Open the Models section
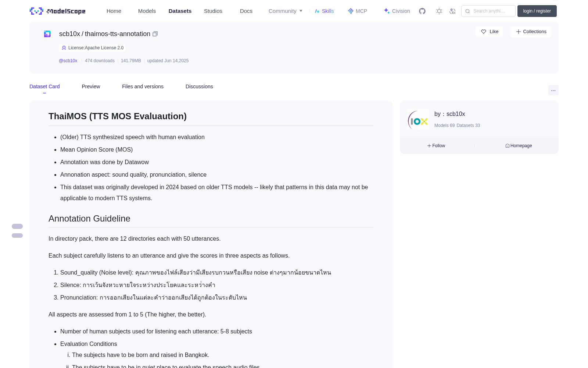 [147, 11]
